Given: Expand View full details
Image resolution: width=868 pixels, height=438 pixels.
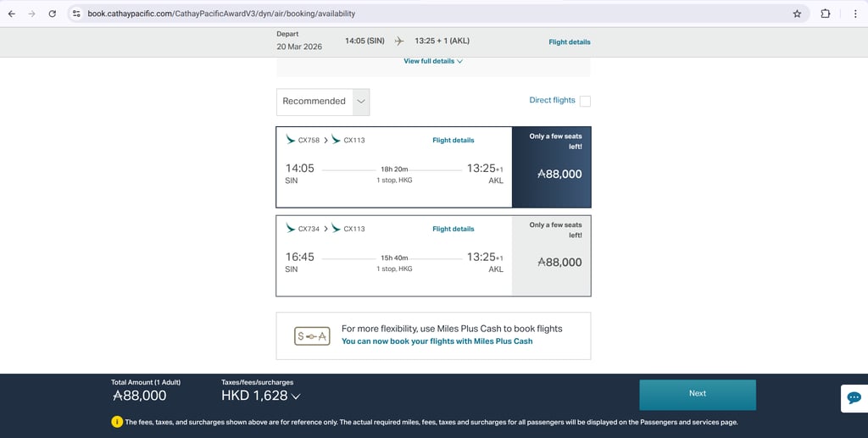Looking at the screenshot, I should coord(433,61).
